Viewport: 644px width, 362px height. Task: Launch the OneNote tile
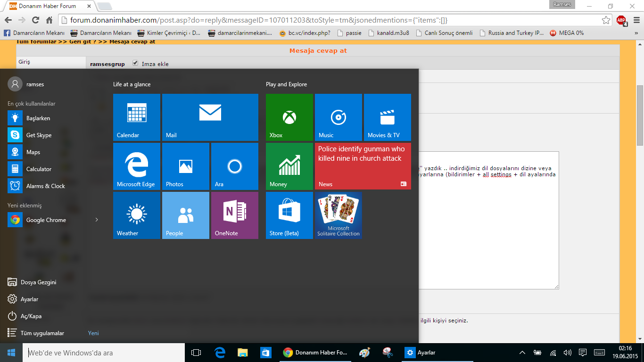[235, 215]
